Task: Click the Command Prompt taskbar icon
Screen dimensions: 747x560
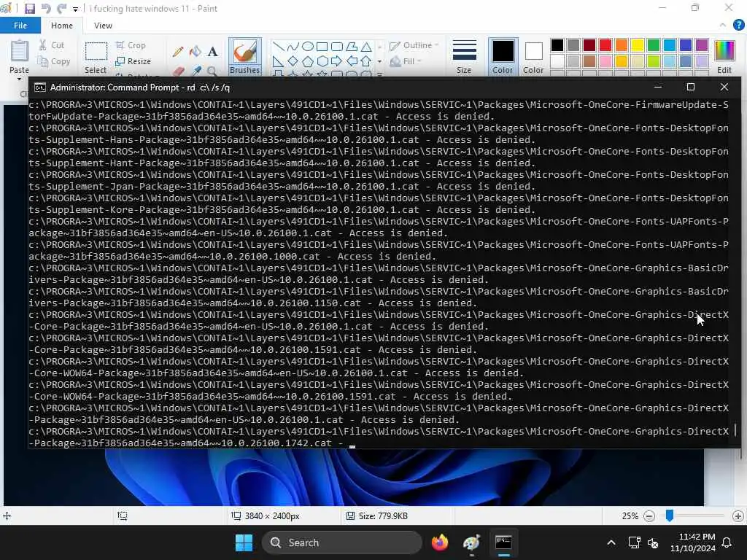Action: click(503, 542)
